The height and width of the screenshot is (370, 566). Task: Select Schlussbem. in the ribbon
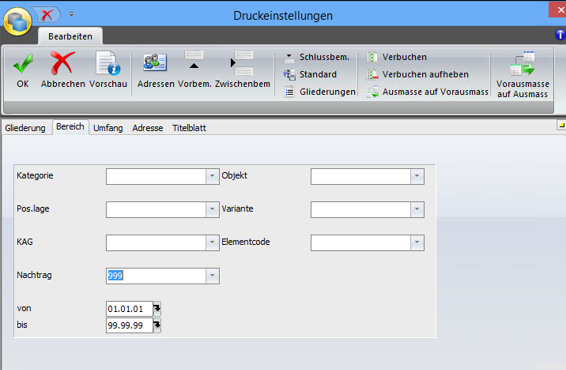tap(317, 57)
